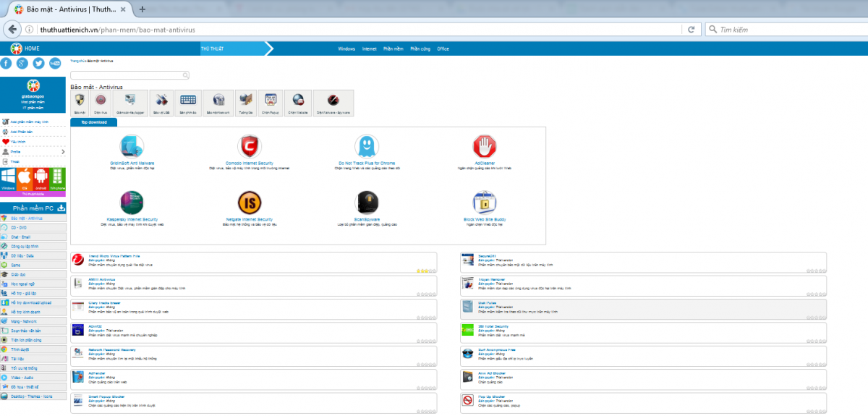Open Kaspersky Internet Security link

click(x=132, y=219)
